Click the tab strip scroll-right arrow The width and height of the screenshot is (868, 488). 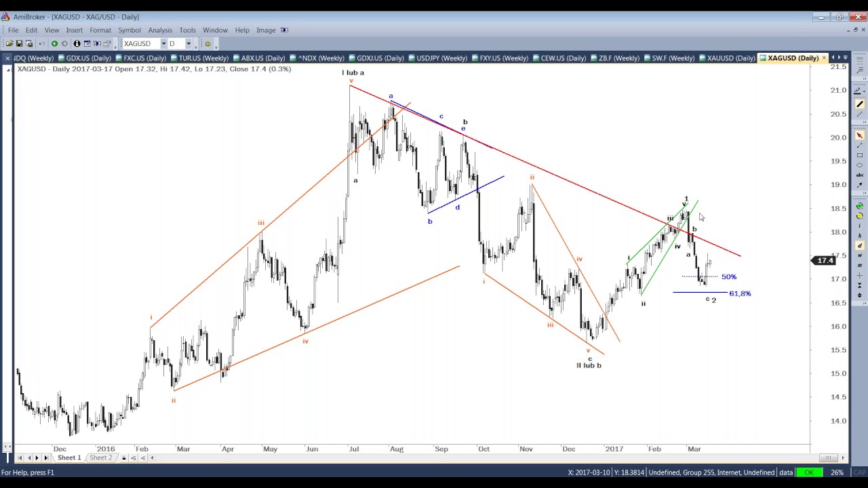[840, 58]
